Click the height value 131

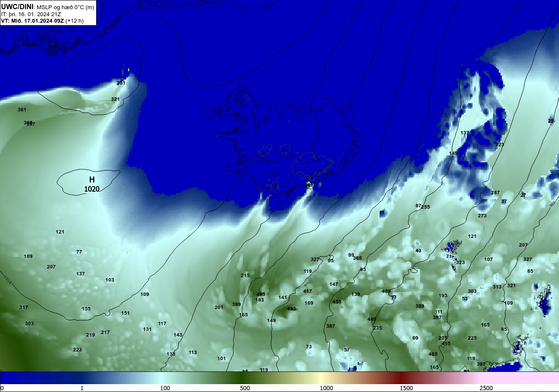point(147,329)
